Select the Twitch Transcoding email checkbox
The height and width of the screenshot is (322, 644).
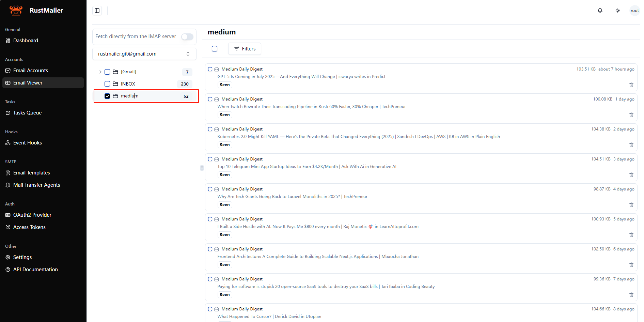[210, 99]
